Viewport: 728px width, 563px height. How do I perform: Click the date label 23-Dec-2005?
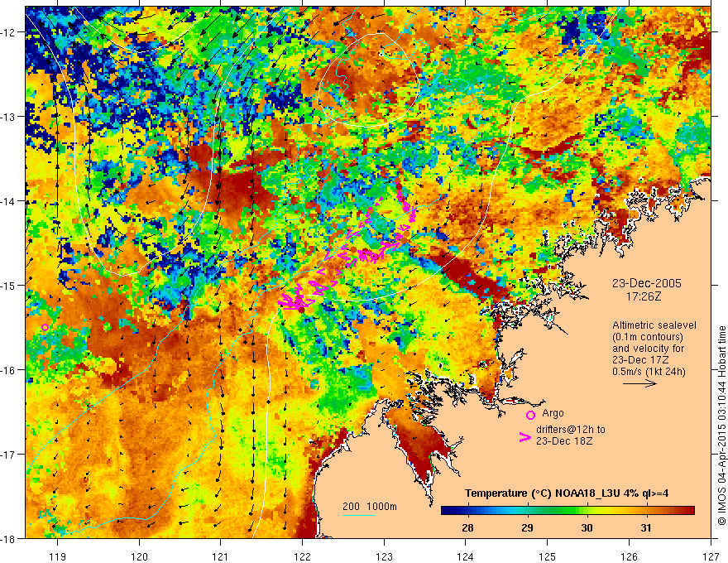click(x=646, y=283)
